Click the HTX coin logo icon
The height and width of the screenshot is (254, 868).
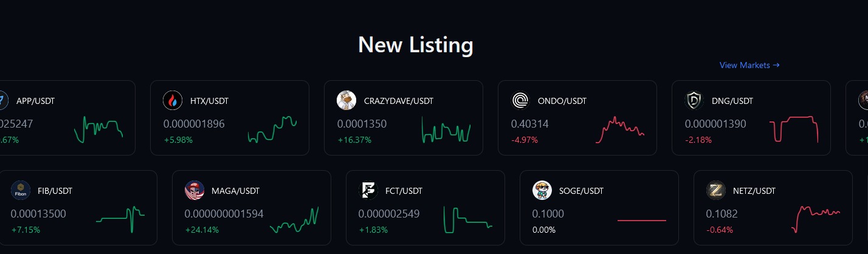coord(173,100)
